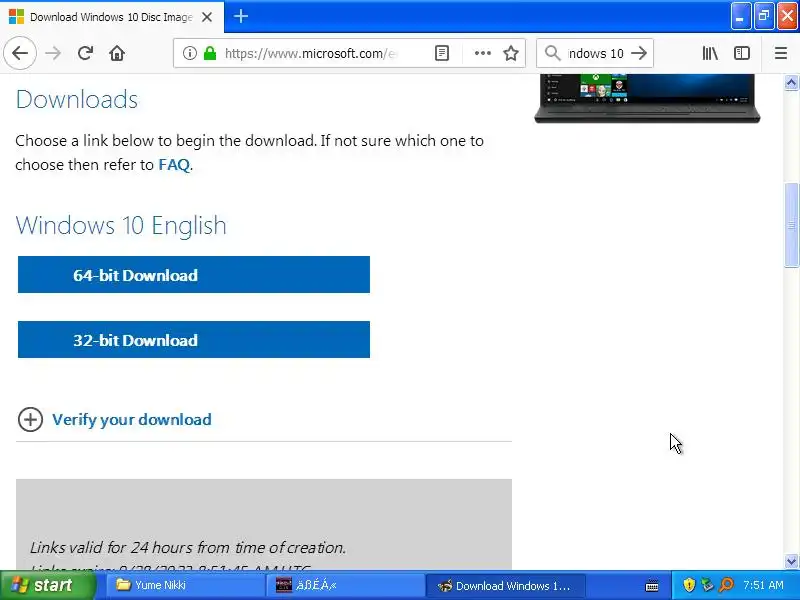Click the laptop image thumbnail
Image resolution: width=800 pixels, height=600 pixels.
click(x=647, y=98)
